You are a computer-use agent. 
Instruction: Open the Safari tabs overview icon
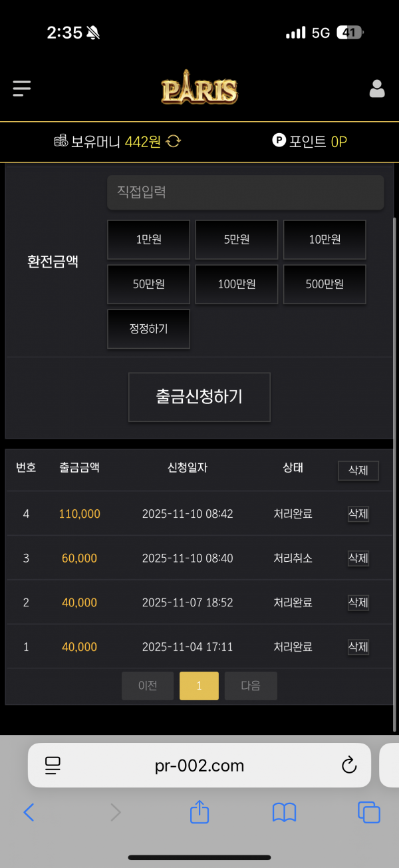click(x=368, y=812)
